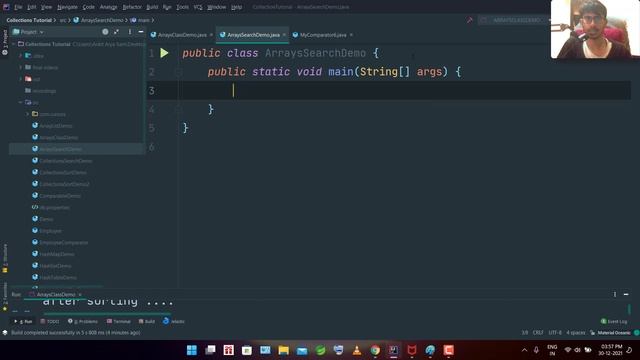Click the microphone tray icon

(x=536, y=350)
